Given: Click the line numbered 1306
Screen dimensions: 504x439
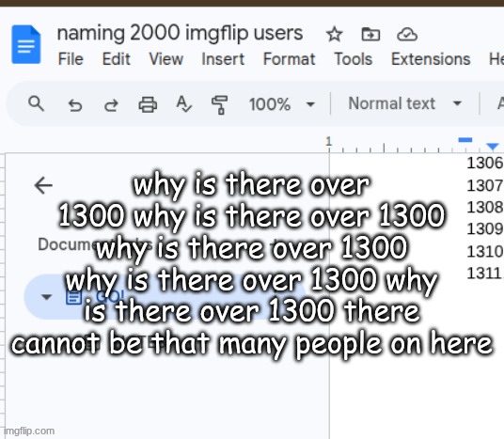Looking at the screenshot, I should point(484,163).
